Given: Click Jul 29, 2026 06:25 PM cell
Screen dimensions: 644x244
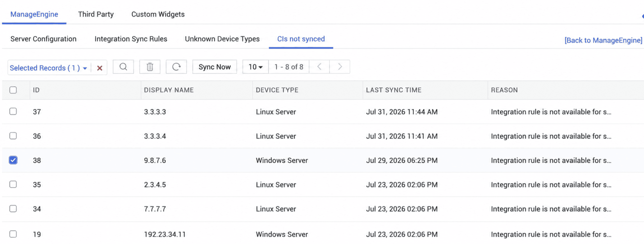Looking at the screenshot, I should [402, 161].
